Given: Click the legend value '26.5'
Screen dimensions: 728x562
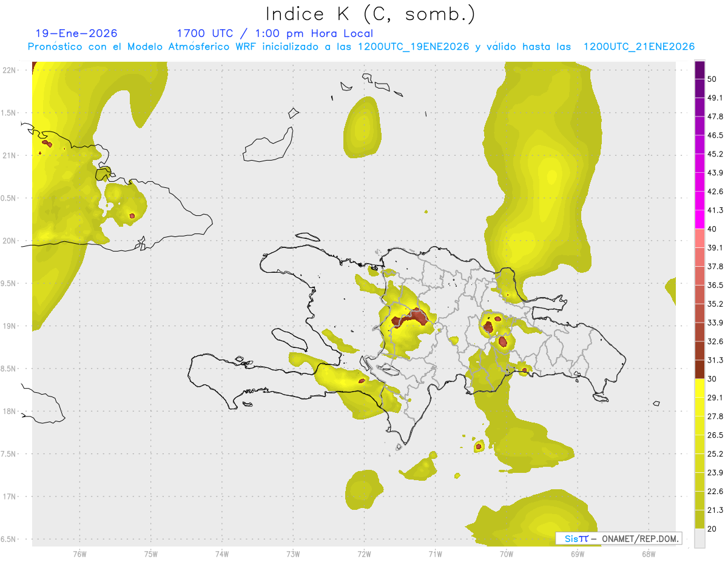Looking at the screenshot, I should pyautogui.click(x=715, y=435).
